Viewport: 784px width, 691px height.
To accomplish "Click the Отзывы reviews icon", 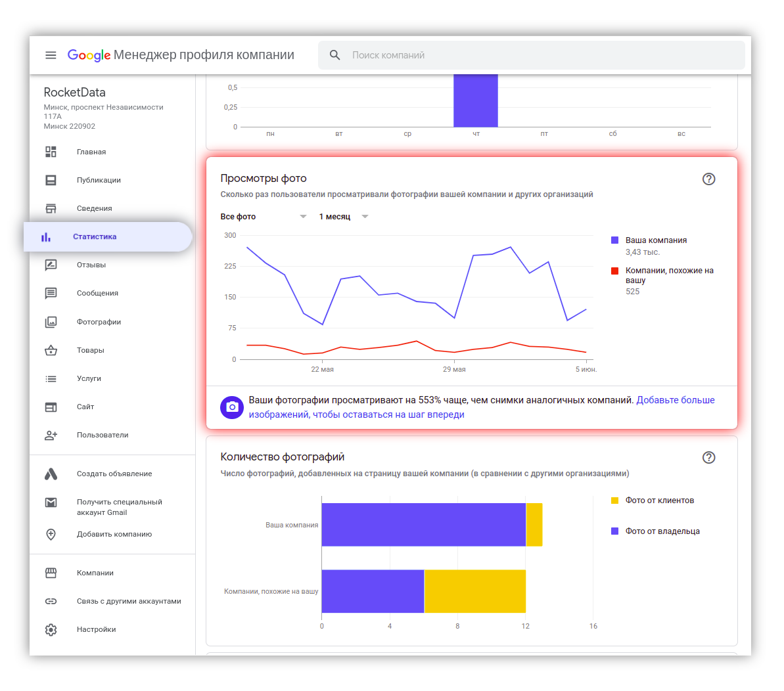I will pyautogui.click(x=51, y=265).
